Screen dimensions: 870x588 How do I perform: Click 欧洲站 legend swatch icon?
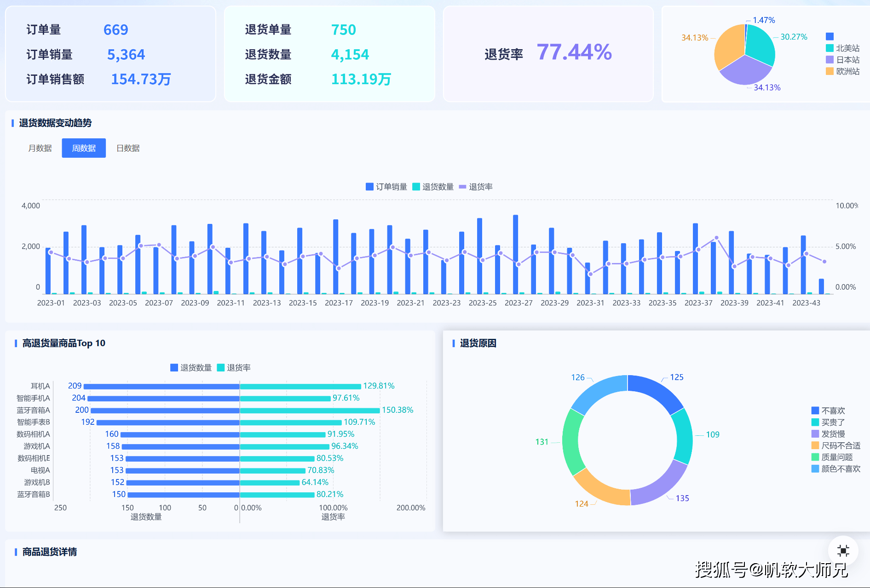tap(830, 71)
